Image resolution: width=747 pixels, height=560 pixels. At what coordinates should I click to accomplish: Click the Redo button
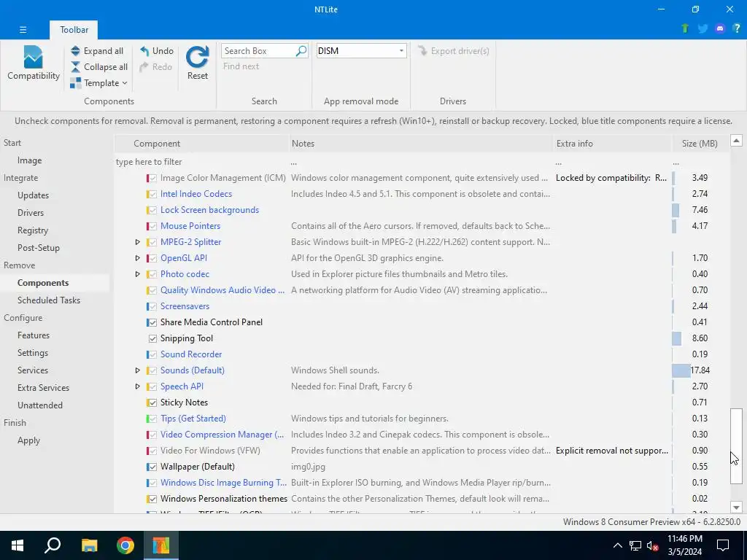tap(155, 67)
